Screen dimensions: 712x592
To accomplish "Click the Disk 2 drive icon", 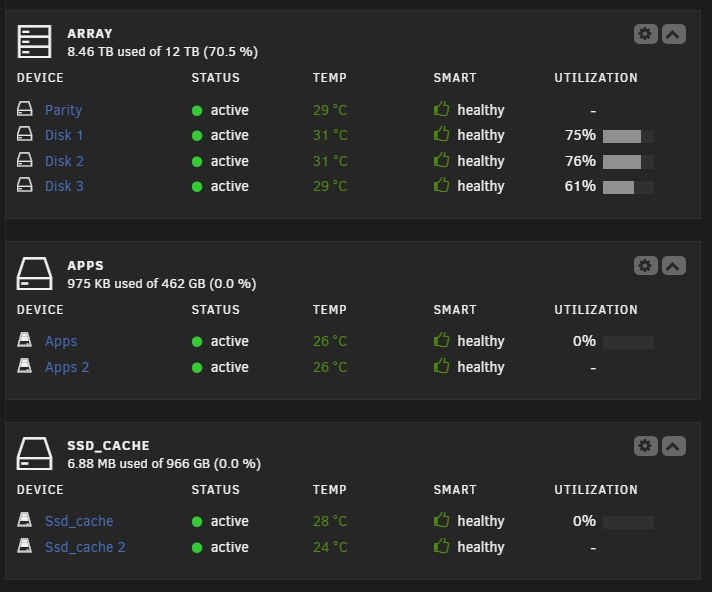I will [x=25, y=161].
